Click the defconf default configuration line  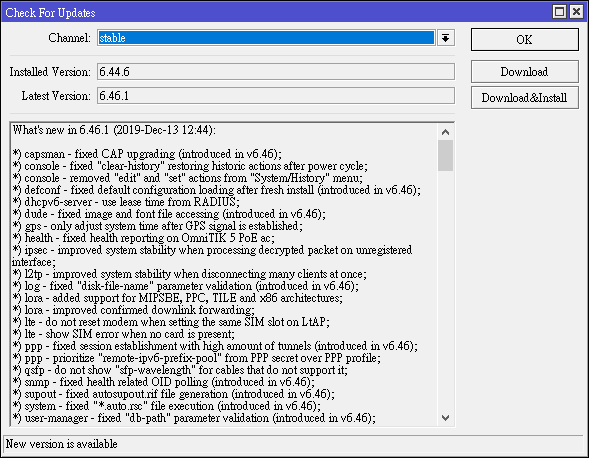[216, 190]
